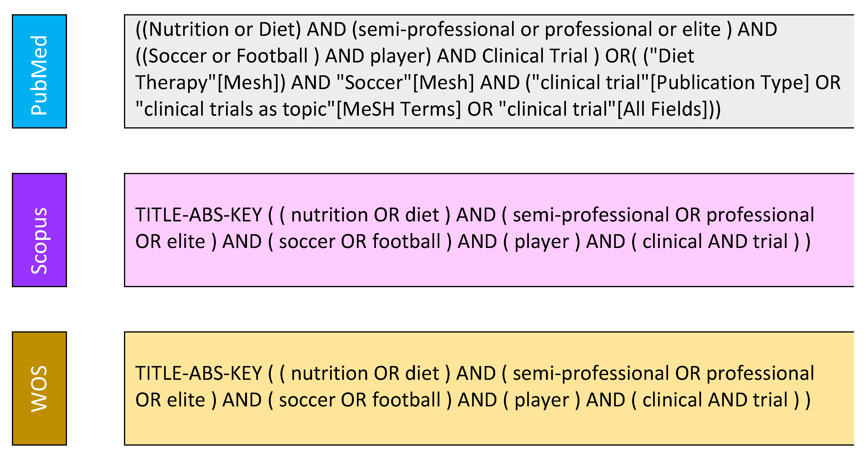Click "Clinical Trial" on PubMed's second line
The height and width of the screenshot is (457, 868).
535,56
